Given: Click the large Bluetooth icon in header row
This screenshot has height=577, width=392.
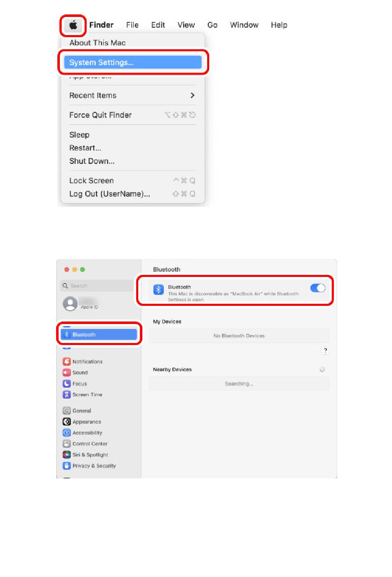Looking at the screenshot, I should click(158, 290).
